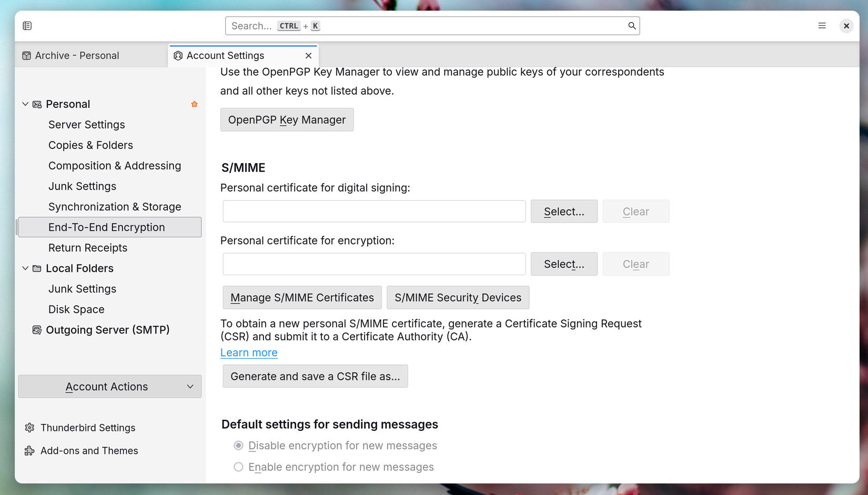This screenshot has width=868, height=495.
Task: Click the search magnifier icon
Action: point(632,26)
